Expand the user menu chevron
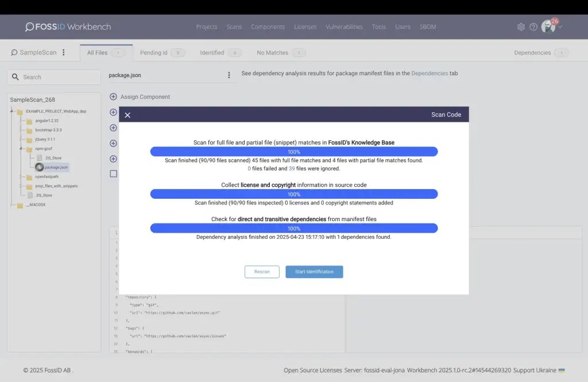The image size is (588, 382). tap(560, 27)
